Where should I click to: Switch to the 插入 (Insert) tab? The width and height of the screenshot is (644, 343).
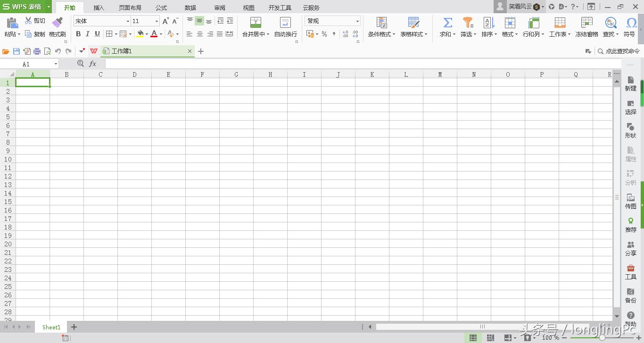click(x=99, y=8)
